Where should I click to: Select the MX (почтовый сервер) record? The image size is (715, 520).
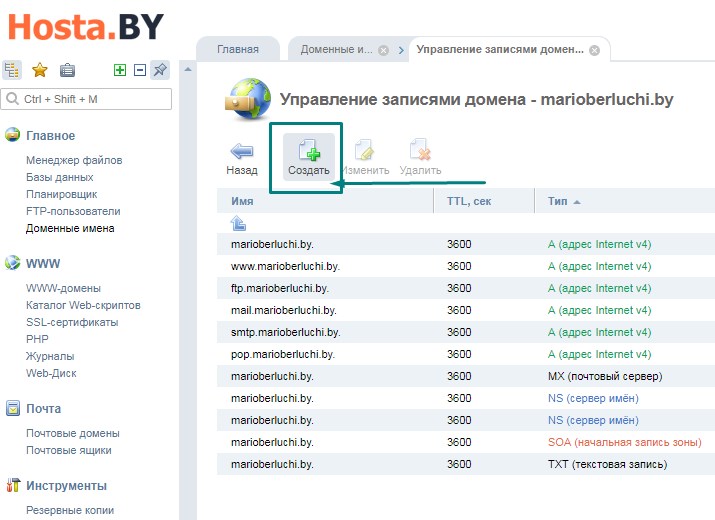466,376
